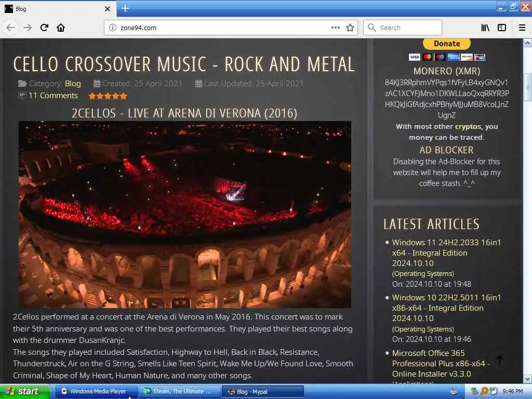Click the Last Updated calendar icon
The height and width of the screenshot is (399, 532).
(199, 84)
